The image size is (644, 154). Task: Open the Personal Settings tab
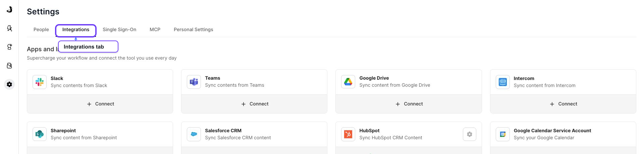[194, 29]
